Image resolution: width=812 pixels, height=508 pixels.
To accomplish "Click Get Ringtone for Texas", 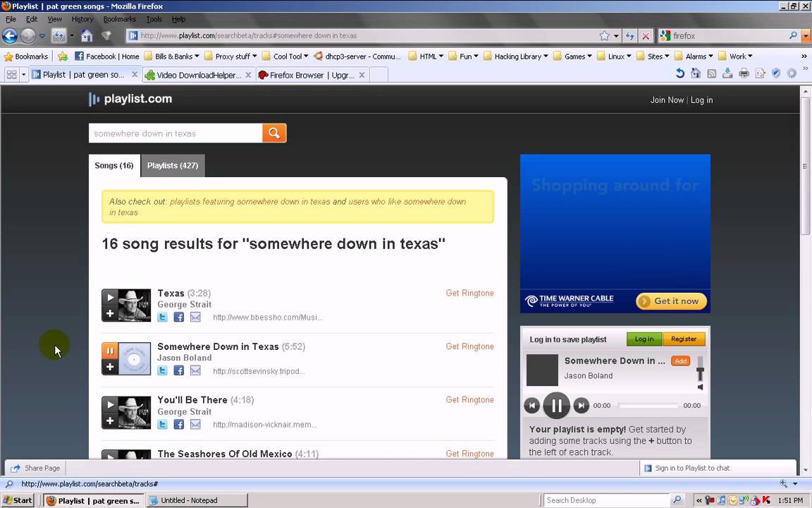I will tap(469, 293).
